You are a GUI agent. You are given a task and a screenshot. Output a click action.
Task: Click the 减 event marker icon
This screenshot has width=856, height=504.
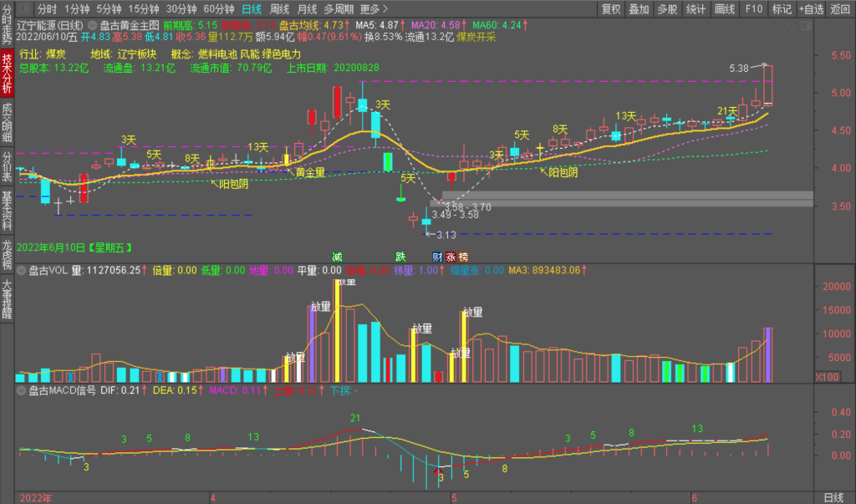pos(337,256)
